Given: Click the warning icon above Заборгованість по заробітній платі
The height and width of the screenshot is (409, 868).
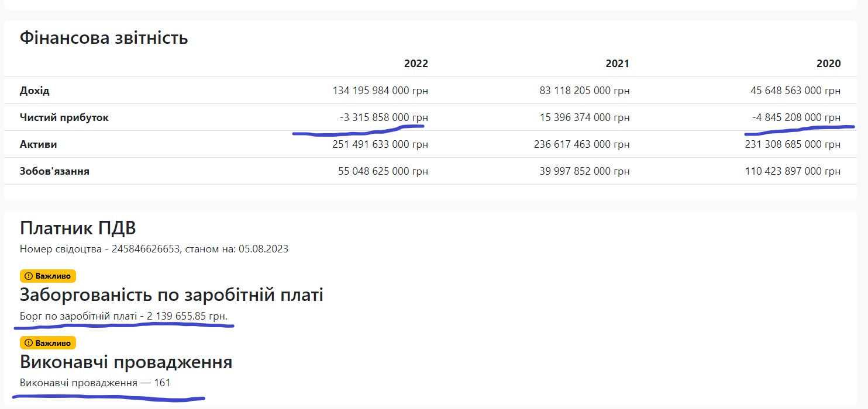Looking at the screenshot, I should coord(29,276).
